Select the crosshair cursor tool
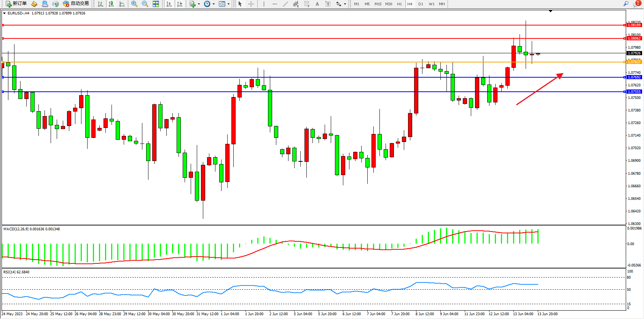The height and width of the screenshot is (319, 644). tap(251, 4)
